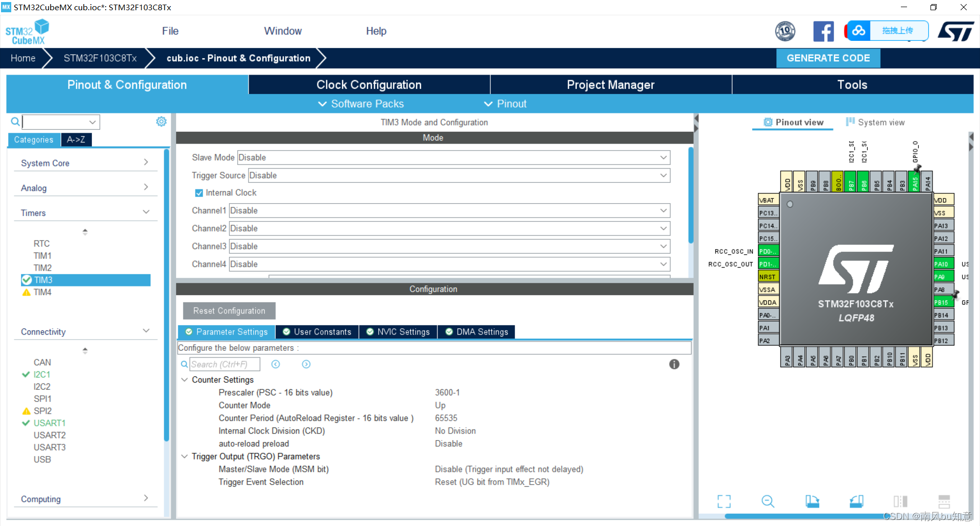
Task: Click the parameter info icon
Action: click(674, 364)
